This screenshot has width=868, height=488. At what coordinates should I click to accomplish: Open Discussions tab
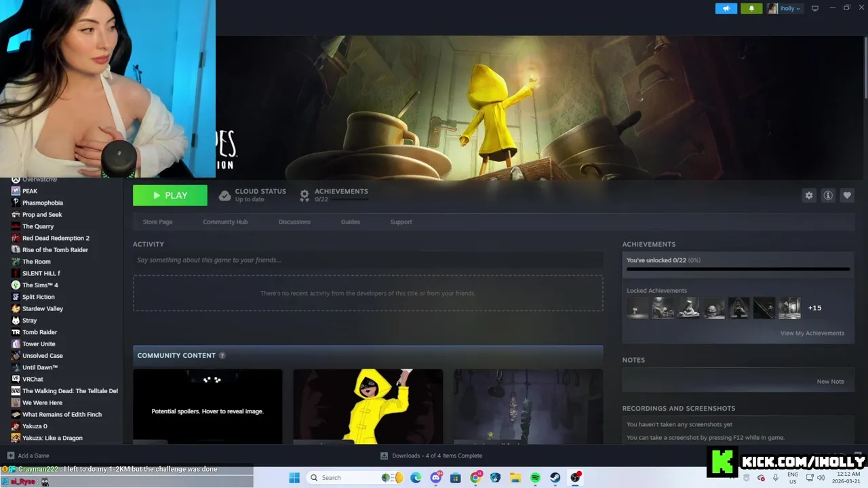tap(294, 222)
